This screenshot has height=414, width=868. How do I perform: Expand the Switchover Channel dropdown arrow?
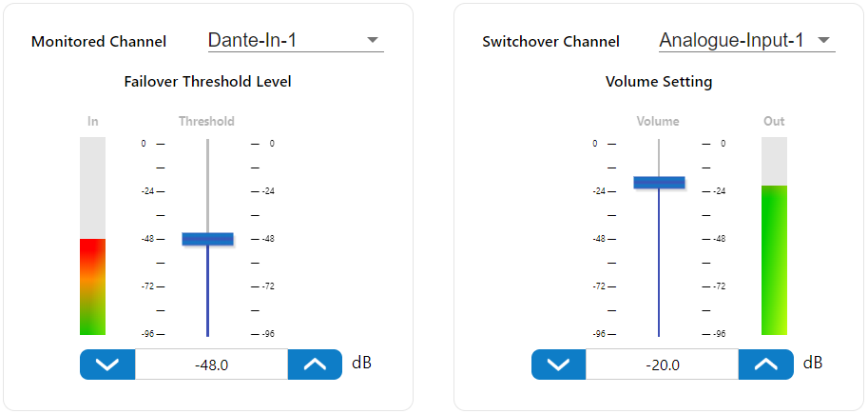point(823,41)
